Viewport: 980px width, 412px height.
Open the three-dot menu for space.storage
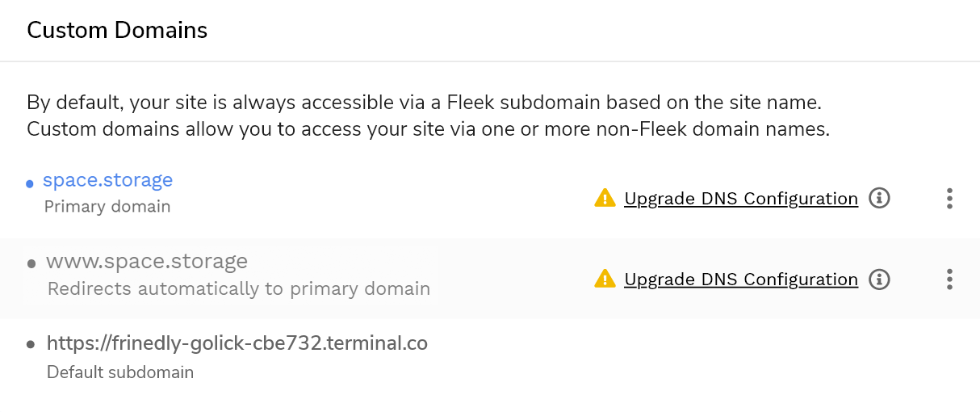pos(949,198)
